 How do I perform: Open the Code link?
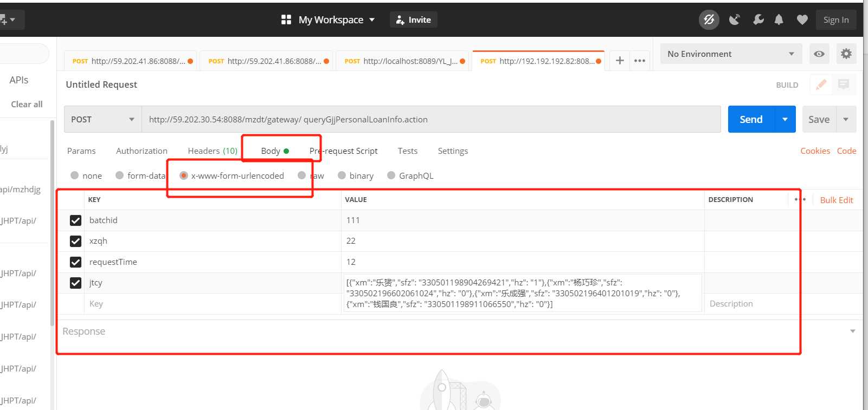[x=846, y=151]
